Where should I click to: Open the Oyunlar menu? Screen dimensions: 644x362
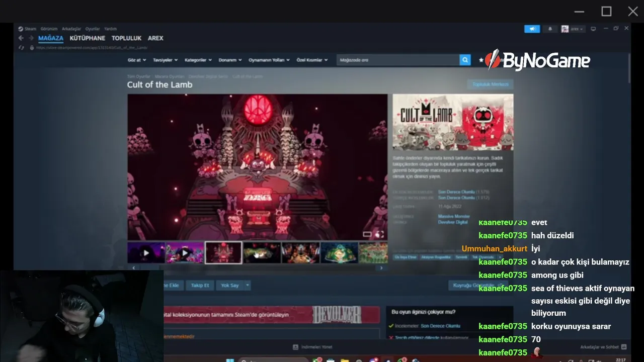coord(93,29)
